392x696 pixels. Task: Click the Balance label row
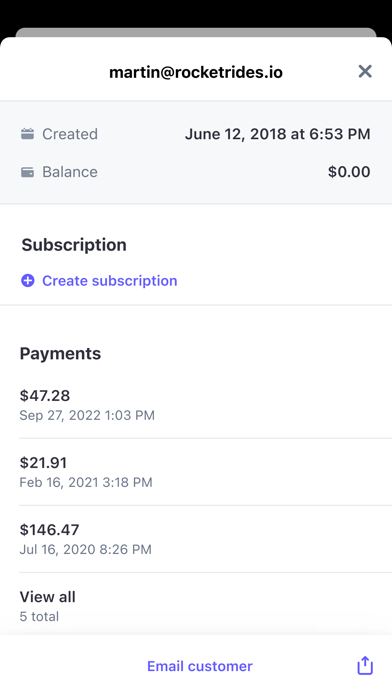click(196, 172)
